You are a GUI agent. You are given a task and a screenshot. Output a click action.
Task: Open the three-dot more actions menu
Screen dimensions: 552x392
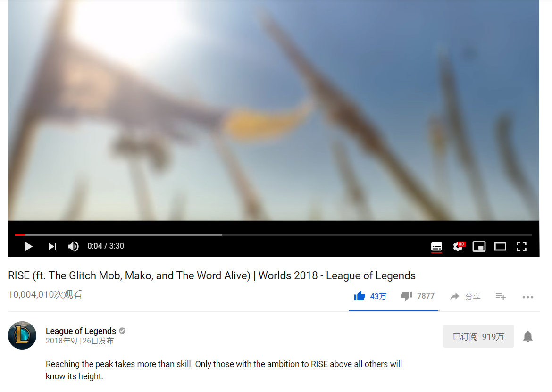pos(528,297)
